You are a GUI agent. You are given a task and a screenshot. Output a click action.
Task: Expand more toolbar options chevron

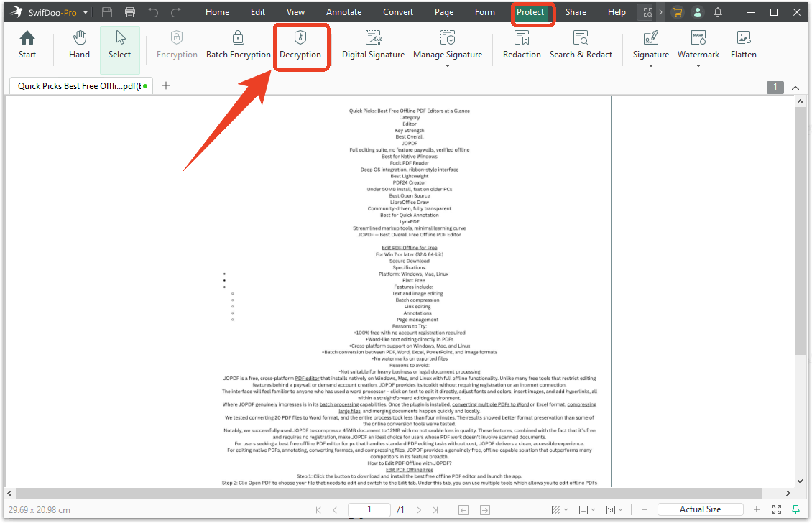click(x=661, y=12)
